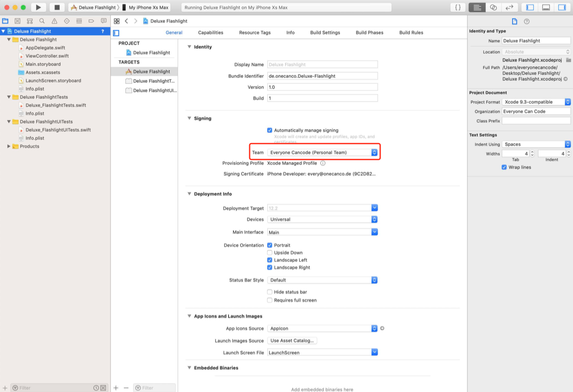Collapse the Deluxe FlashlightTests group
Screen dimensions: 573x392
tap(9, 97)
